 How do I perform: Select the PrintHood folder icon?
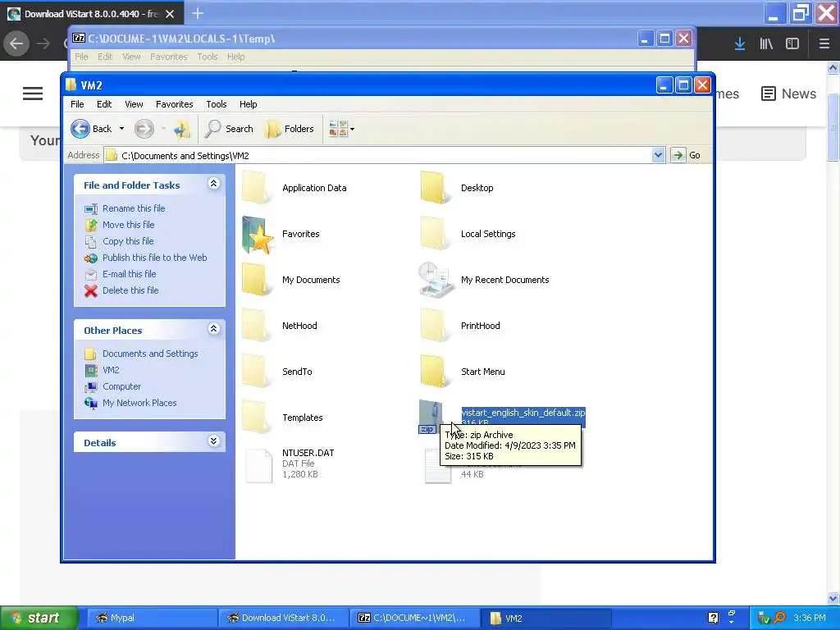pos(435,325)
